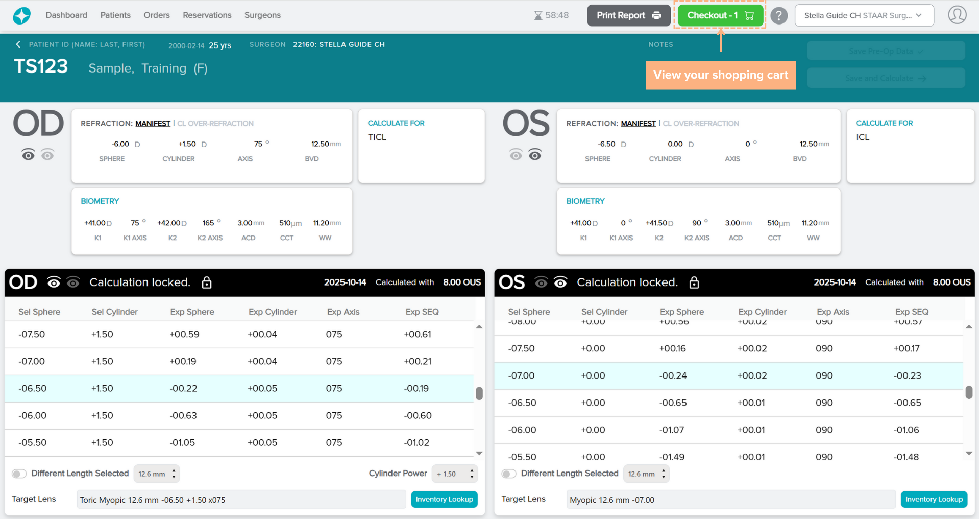The height and width of the screenshot is (519, 980).
Task: Open the Stella Guide CH STAAR account dropdown
Action: point(864,15)
